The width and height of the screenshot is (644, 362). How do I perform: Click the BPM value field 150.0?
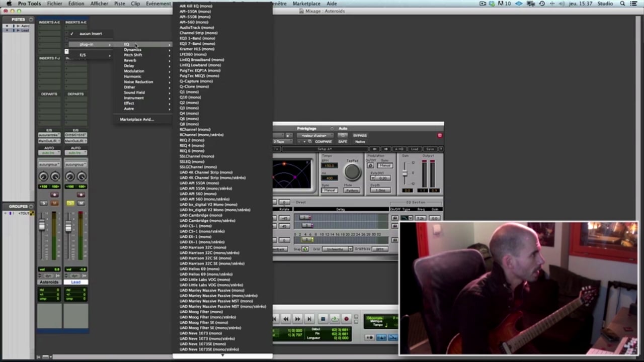coord(329,166)
